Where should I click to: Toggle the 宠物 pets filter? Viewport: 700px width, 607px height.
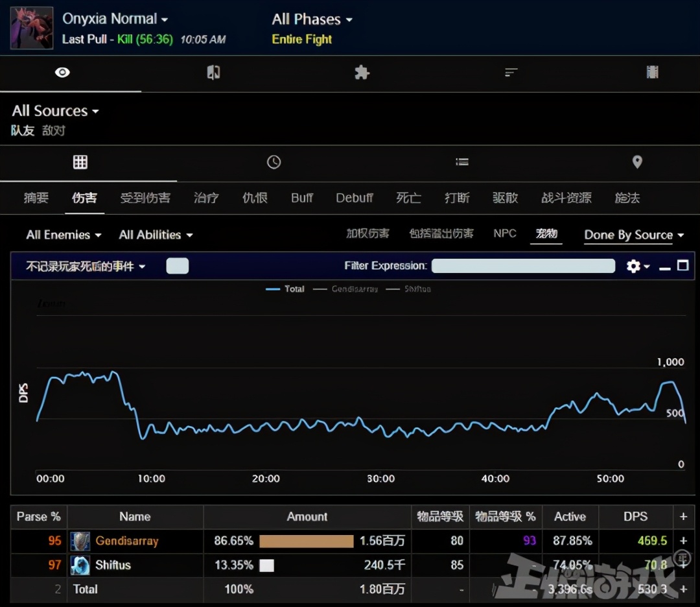click(x=546, y=234)
